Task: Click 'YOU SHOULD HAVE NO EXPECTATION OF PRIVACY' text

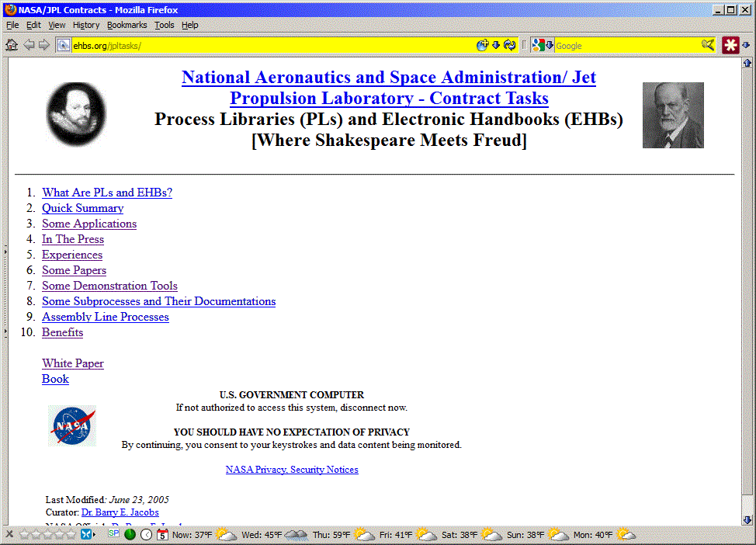Action: click(292, 432)
